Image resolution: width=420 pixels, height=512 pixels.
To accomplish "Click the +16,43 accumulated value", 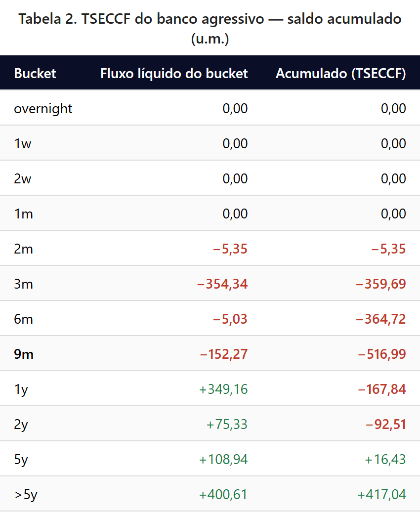I will (x=385, y=460).
